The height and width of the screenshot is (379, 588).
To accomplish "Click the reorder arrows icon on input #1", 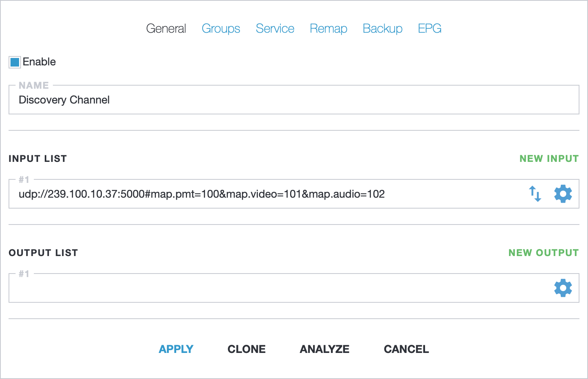I will (x=535, y=194).
